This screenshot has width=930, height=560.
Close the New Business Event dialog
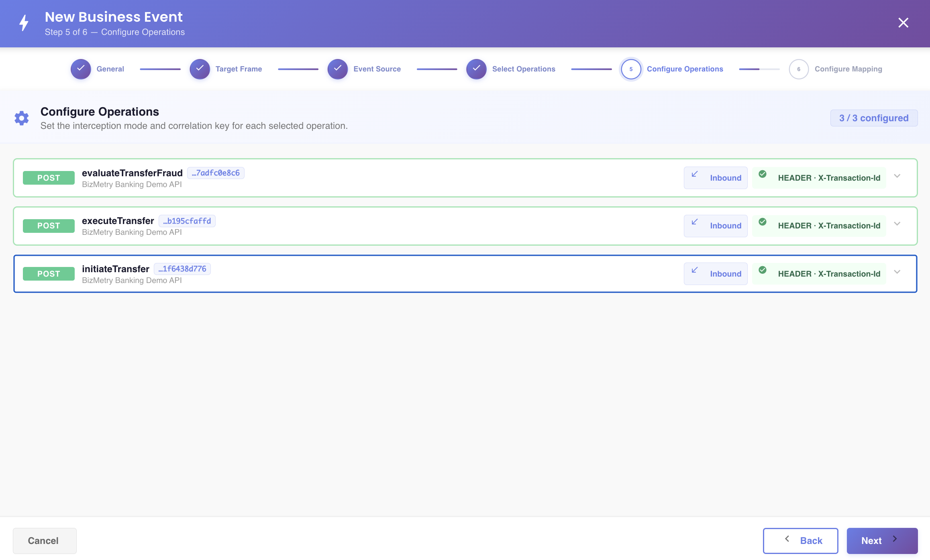click(x=903, y=23)
